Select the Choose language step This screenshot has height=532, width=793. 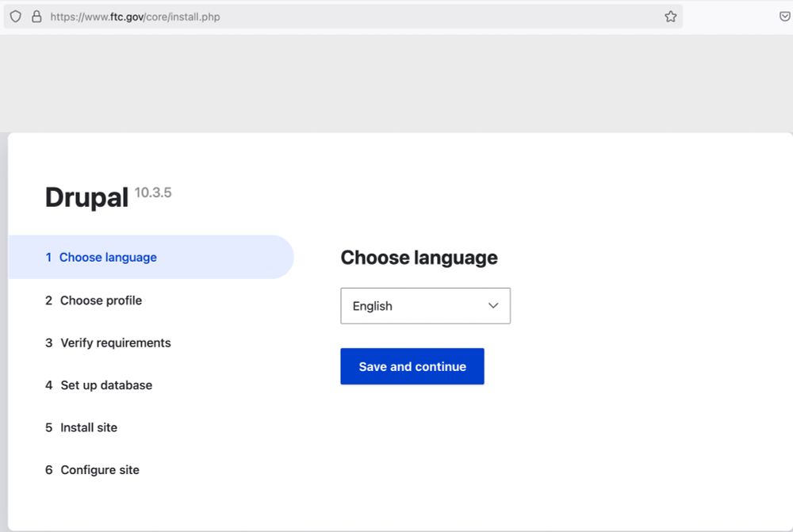click(x=151, y=257)
